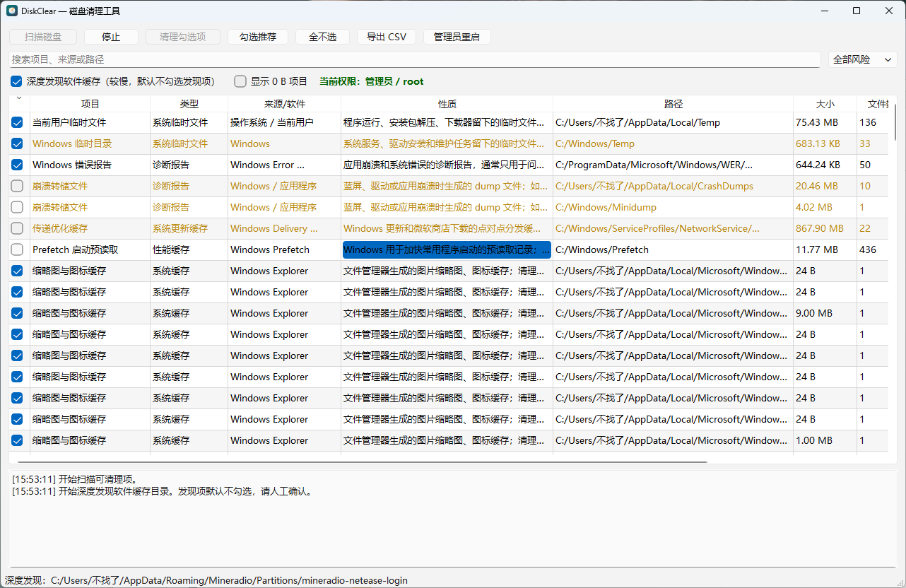The height and width of the screenshot is (588, 906).
Task: Sort by the 类型 column header
Action: click(189, 104)
